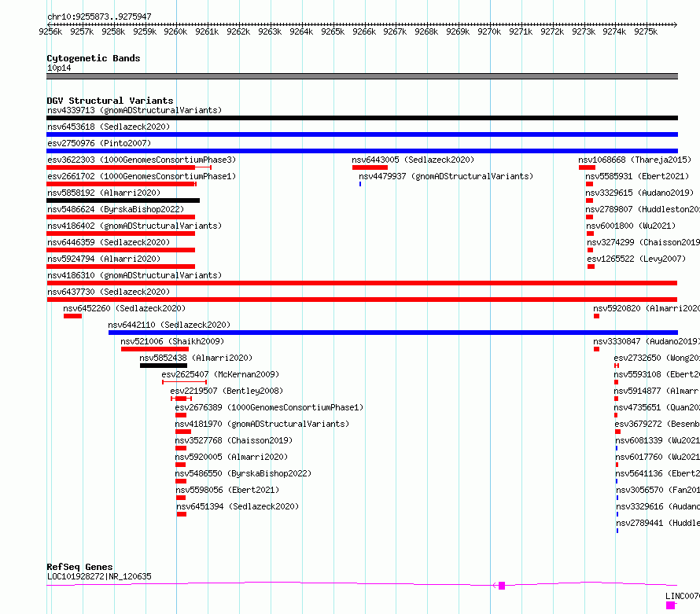Click the nsv6446359 Sedlazeck2020 label
This screenshot has width=700, height=614.
point(109,242)
